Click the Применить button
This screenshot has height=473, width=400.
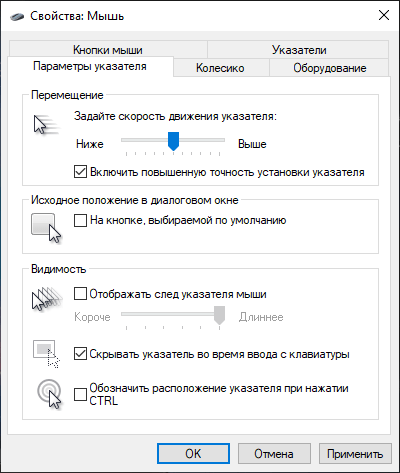(x=355, y=453)
